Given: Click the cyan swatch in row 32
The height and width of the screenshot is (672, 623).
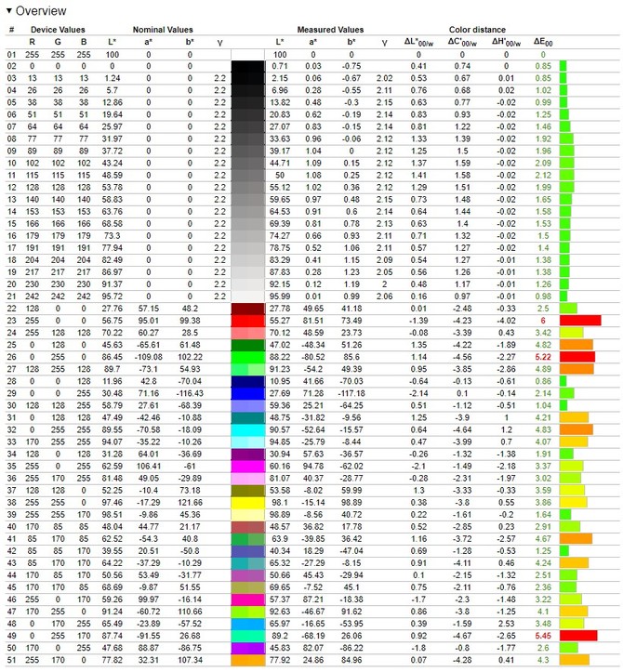Looking at the screenshot, I should pos(248,429).
